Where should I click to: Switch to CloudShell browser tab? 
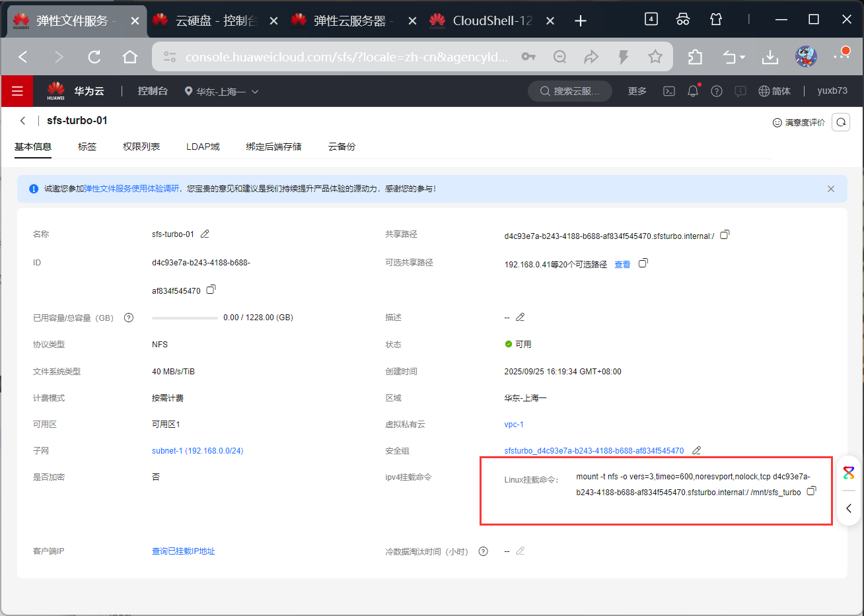point(492,20)
